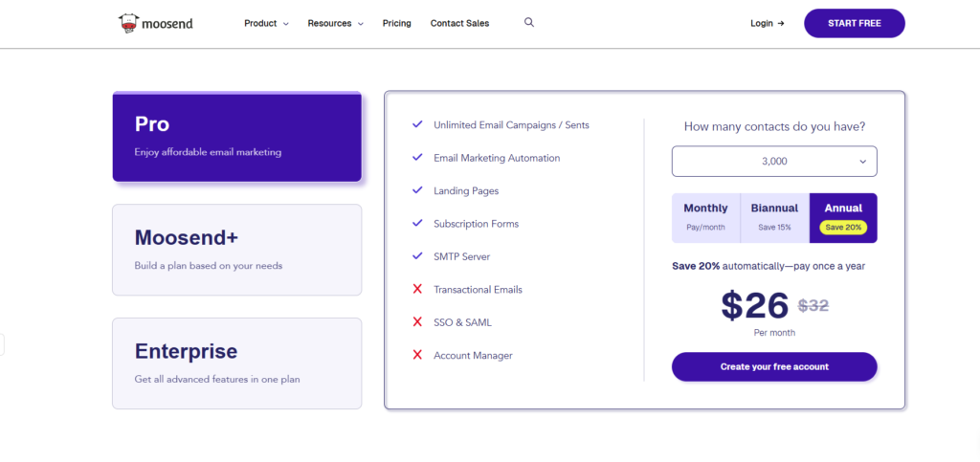Go to the Pricing page
The width and height of the screenshot is (980, 462).
(x=397, y=23)
